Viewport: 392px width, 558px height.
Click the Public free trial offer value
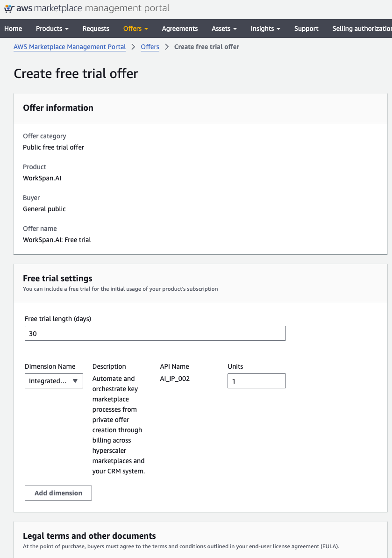[53, 147]
